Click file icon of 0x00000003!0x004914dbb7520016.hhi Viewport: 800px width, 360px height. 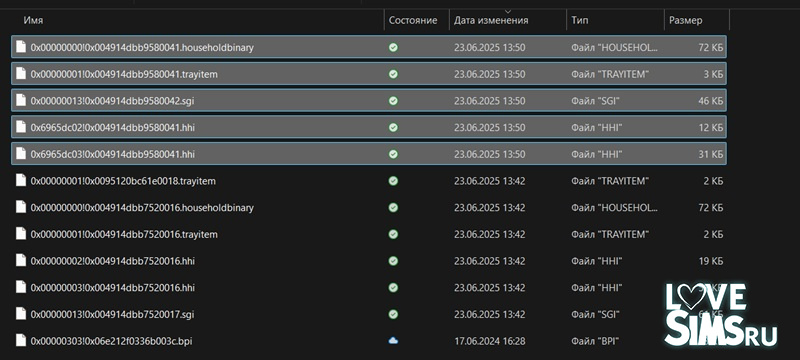[21, 287]
